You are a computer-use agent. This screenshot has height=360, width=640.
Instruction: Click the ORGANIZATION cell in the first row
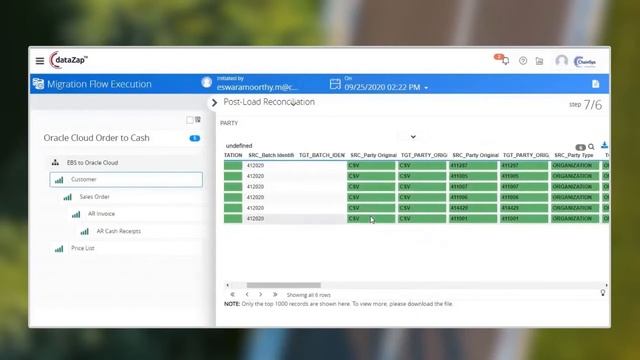(x=574, y=165)
